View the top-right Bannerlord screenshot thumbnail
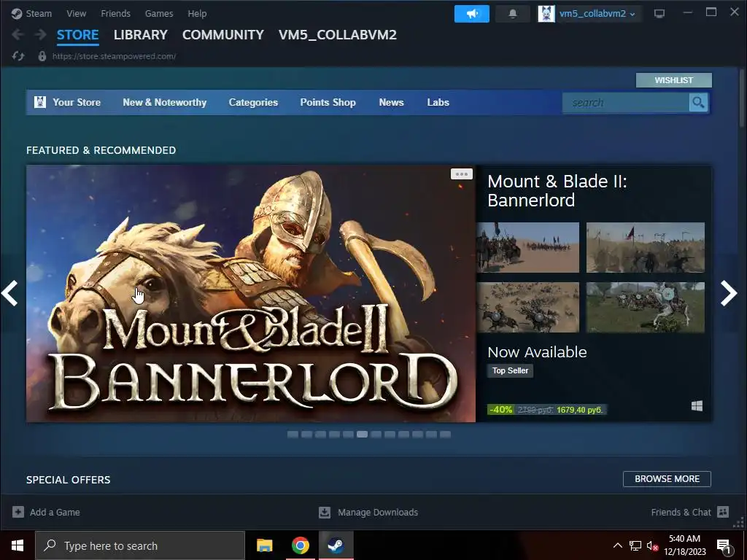This screenshot has height=560, width=747. click(645, 248)
